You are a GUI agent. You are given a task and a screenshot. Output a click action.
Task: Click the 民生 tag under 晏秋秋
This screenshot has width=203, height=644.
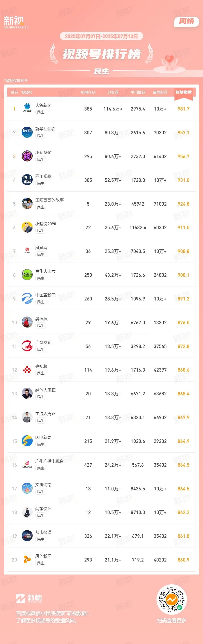pos(41,326)
